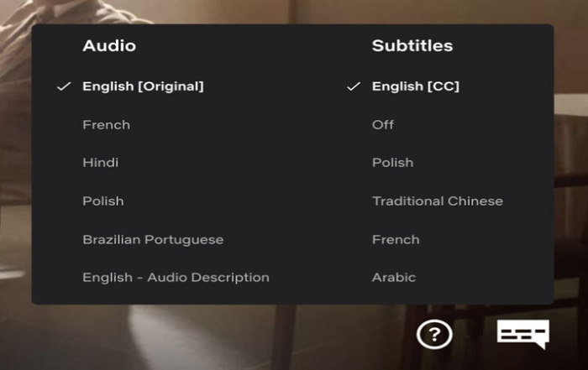Click video area below the menu panel

click(210, 336)
